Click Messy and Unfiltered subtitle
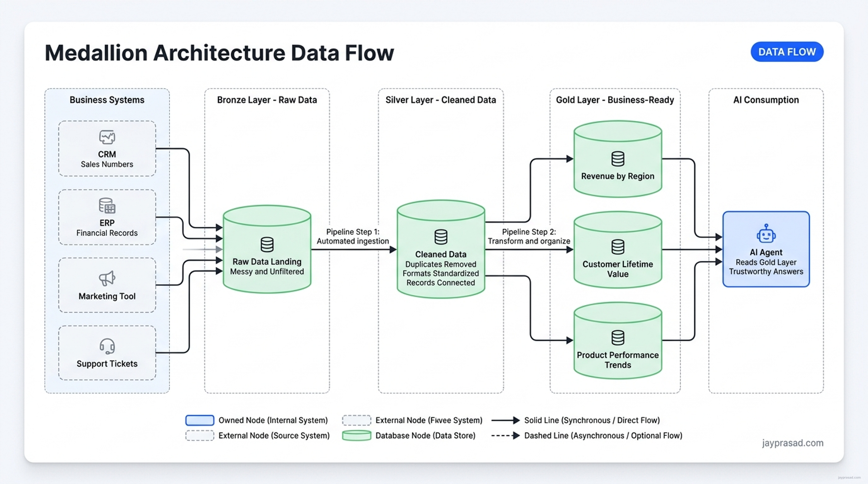This screenshot has height=484, width=868. pyautogui.click(x=267, y=272)
